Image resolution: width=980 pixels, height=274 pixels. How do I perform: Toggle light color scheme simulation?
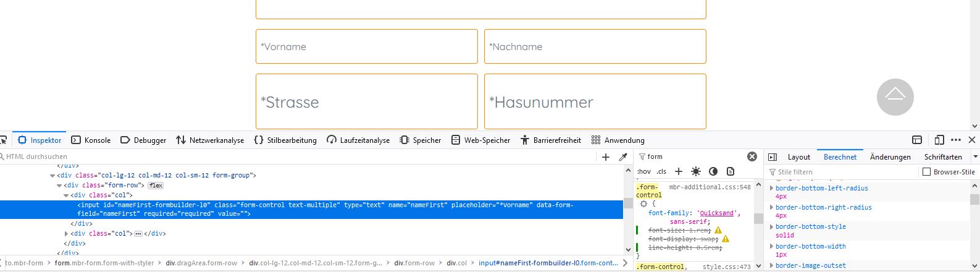696,171
